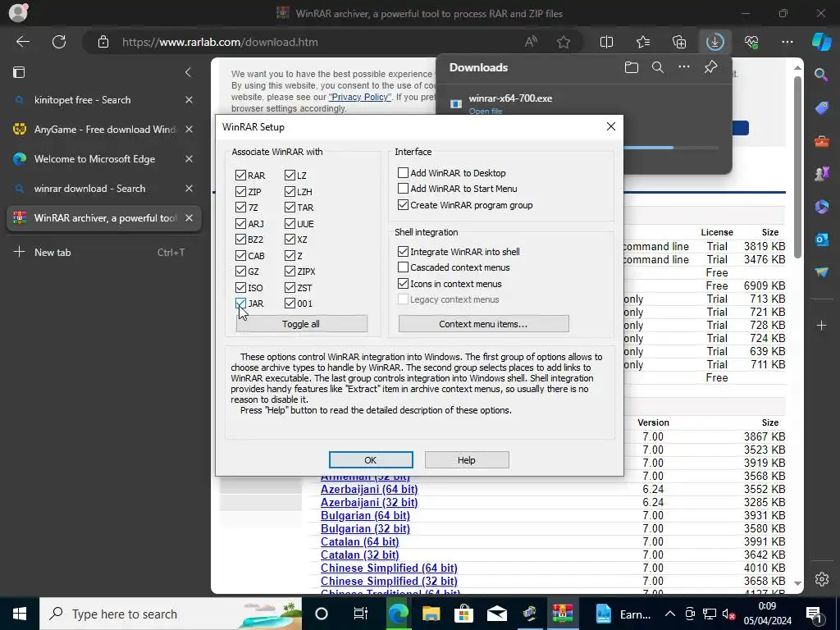Image resolution: width=840 pixels, height=630 pixels.
Task: Show hidden system tray icons
Action: pyautogui.click(x=669, y=614)
